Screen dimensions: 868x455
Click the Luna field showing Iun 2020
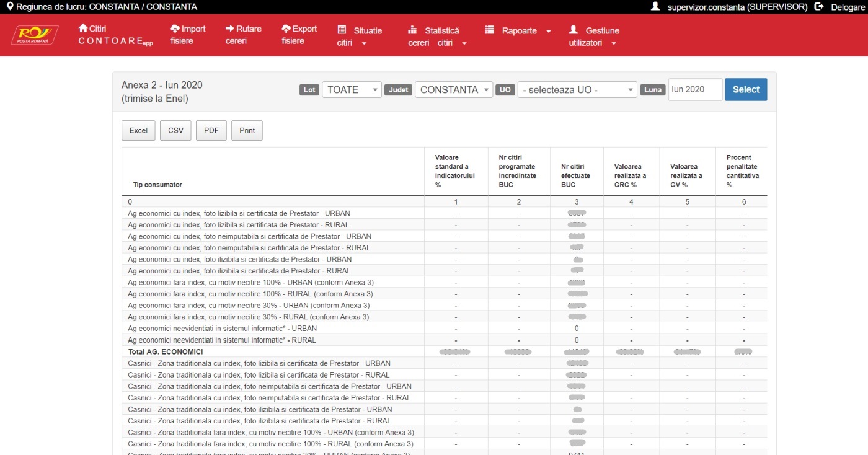[x=694, y=90]
